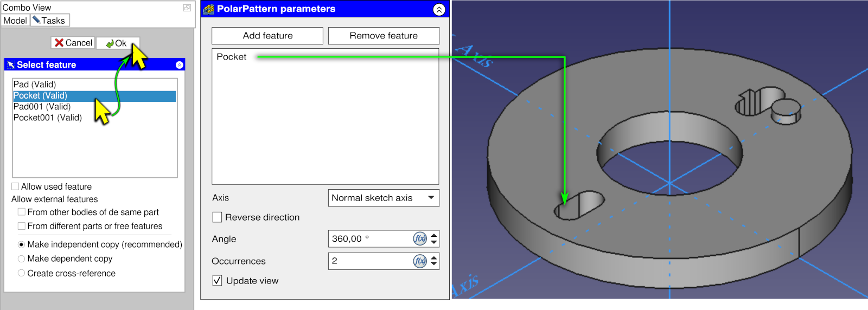Select Create cross-reference option
Viewport: 868px width, 310px height.
tap(22, 273)
